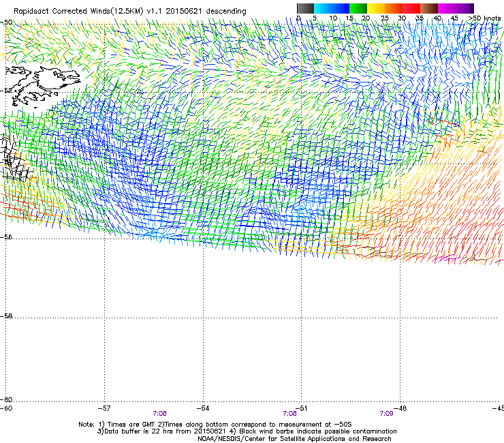This screenshot has width=504, height=443.
Task: Click the yellow 20-25 knots color swatch
Action: (x=376, y=8)
